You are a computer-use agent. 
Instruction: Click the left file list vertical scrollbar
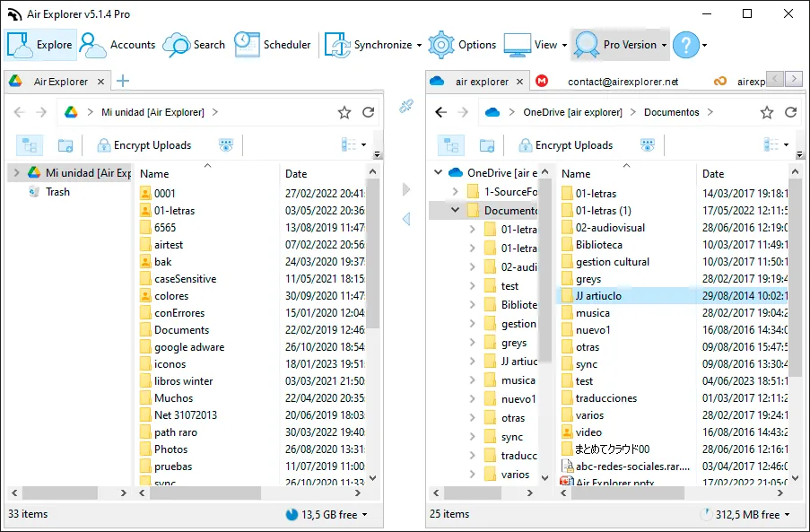pyautogui.click(x=373, y=254)
